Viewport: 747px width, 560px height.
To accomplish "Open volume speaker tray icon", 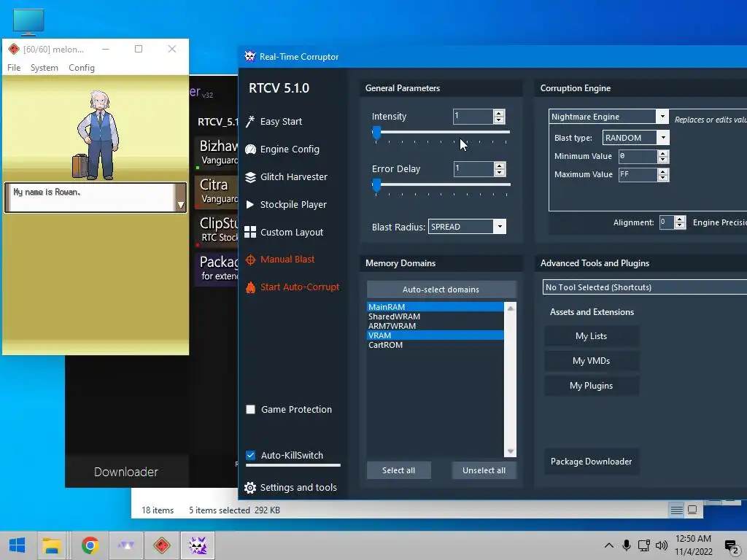I will tap(661, 545).
